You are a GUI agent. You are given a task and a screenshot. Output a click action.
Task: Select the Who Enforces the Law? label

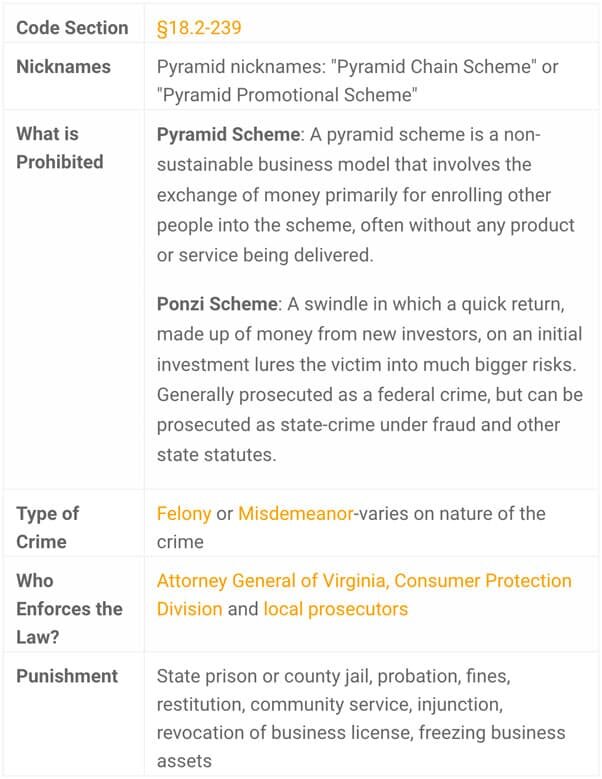click(70, 609)
